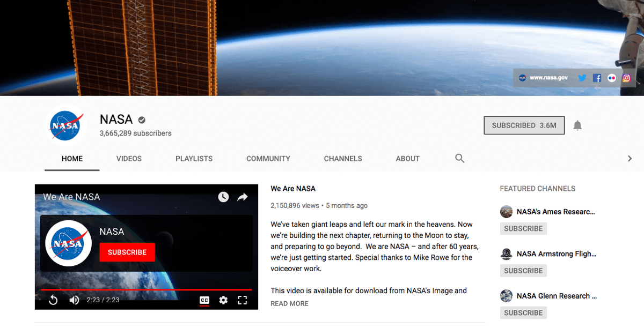Subscribe to the NASA Armstrong Flight channel
Image resolution: width=644 pixels, height=328 pixels.
[523, 271]
